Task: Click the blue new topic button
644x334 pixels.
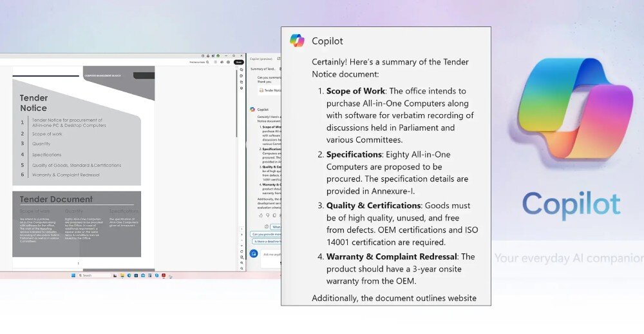Action: click(254, 253)
